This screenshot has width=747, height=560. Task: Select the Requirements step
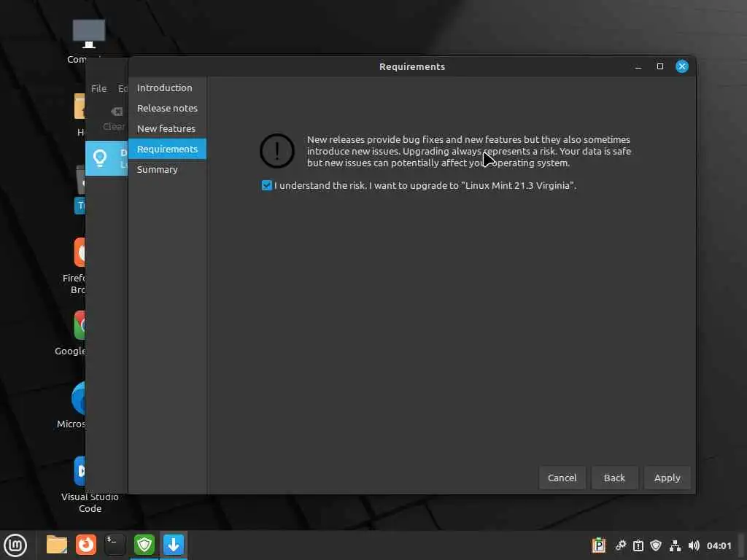point(167,149)
